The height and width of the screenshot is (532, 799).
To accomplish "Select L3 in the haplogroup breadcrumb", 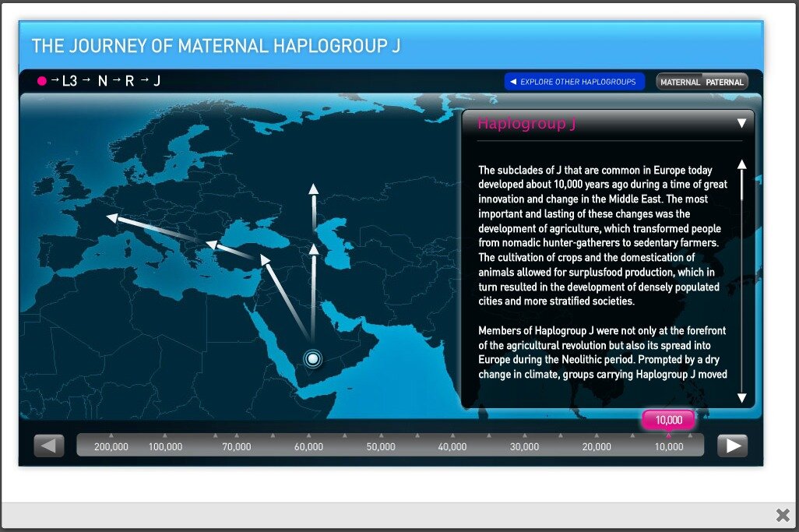I will click(x=69, y=80).
